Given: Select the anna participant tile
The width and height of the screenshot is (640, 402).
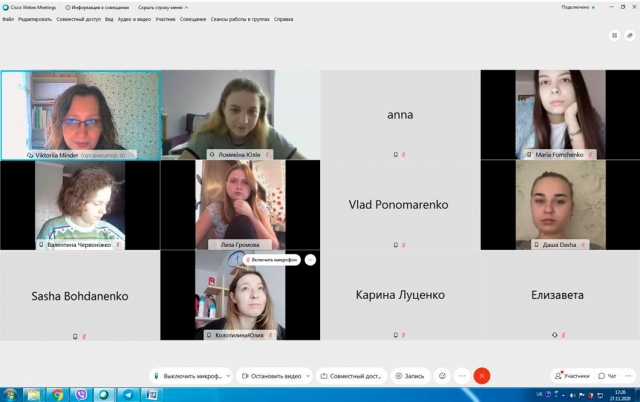Looking at the screenshot, I should tap(400, 114).
